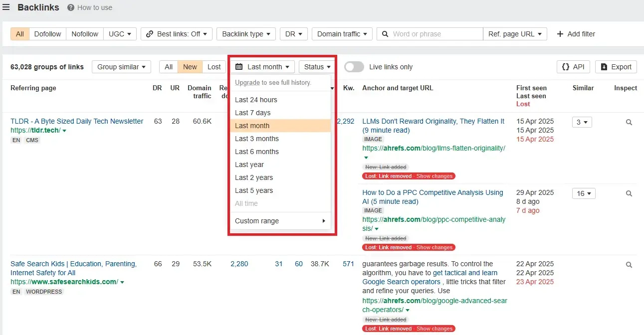Image resolution: width=644 pixels, height=335 pixels.
Task: Click the plus icon for Add filter
Action: 560,34
